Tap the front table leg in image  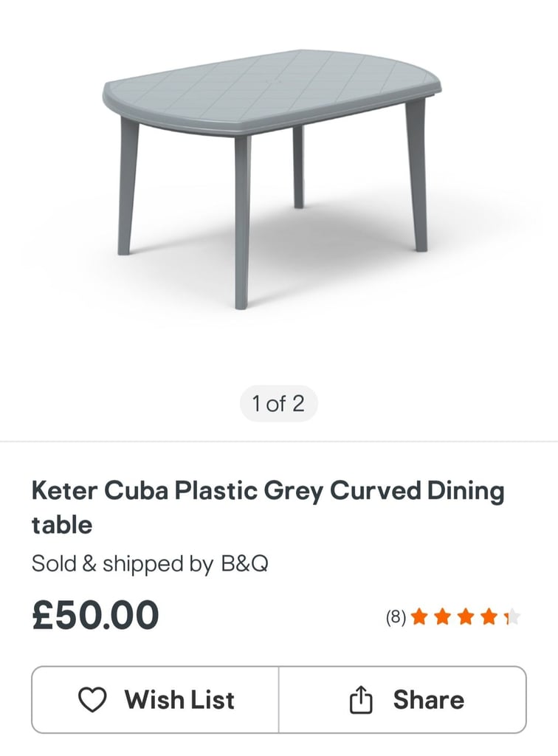coord(242,221)
